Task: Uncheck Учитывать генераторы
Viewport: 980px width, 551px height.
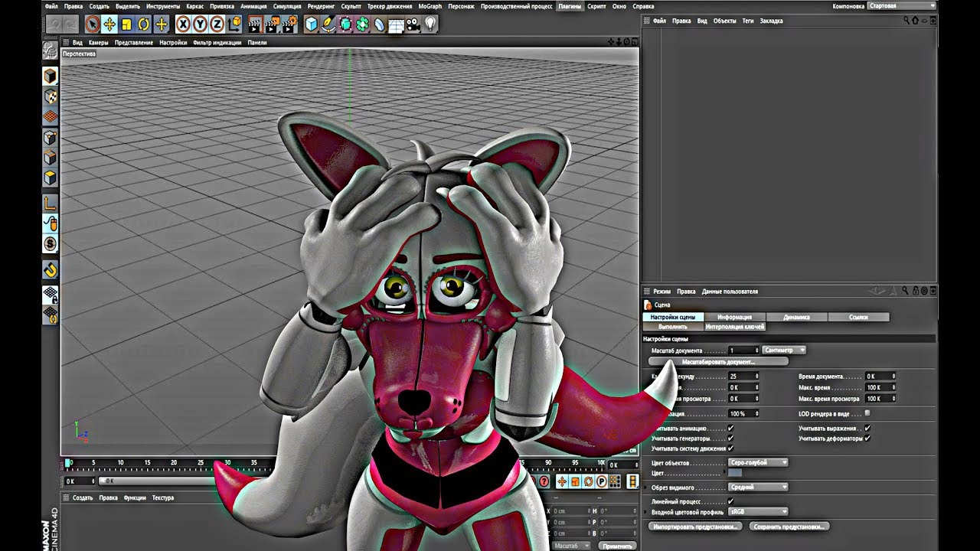Action: coord(730,439)
